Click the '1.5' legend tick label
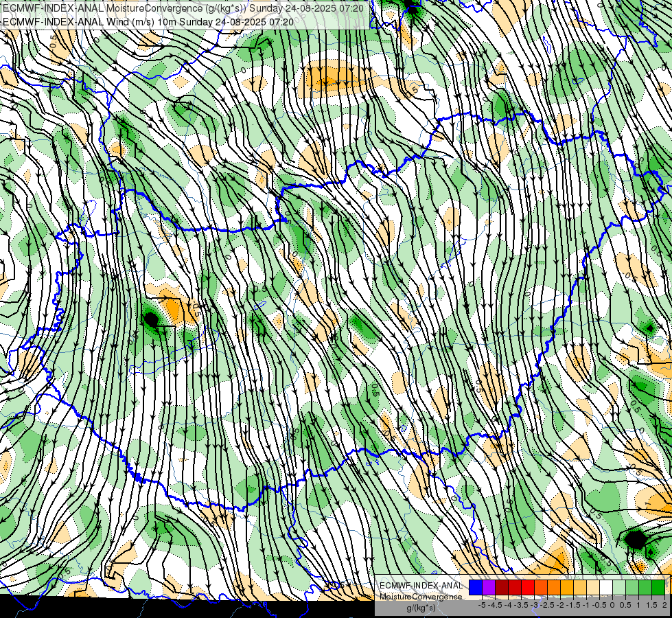The width and height of the screenshot is (672, 618). [651, 605]
